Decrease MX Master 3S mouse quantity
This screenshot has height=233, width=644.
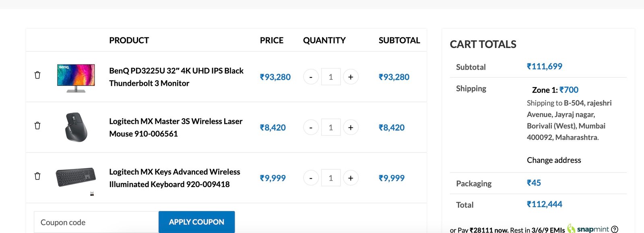311,127
